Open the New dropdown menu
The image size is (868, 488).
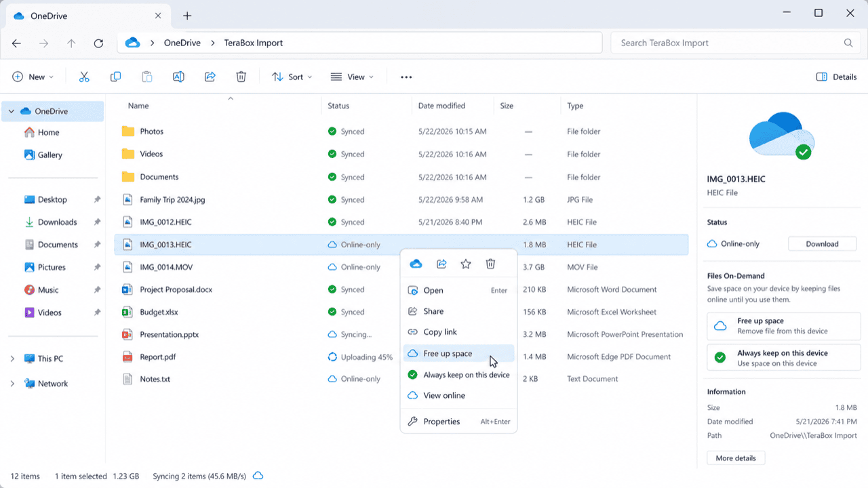(x=33, y=77)
